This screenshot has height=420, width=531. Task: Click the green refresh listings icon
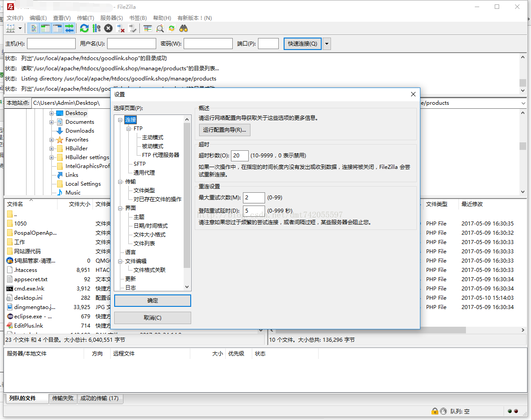84,28
